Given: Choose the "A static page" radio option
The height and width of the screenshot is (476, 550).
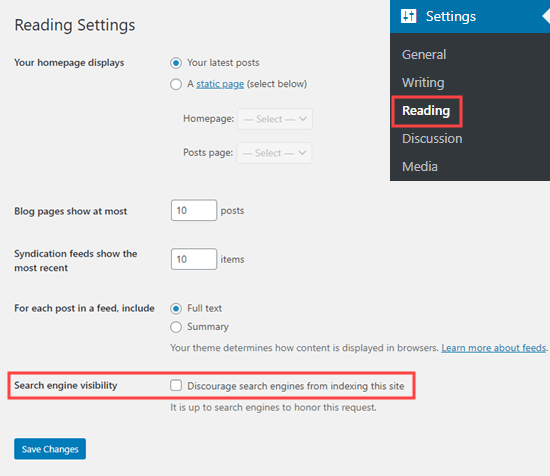Looking at the screenshot, I should click(x=176, y=84).
